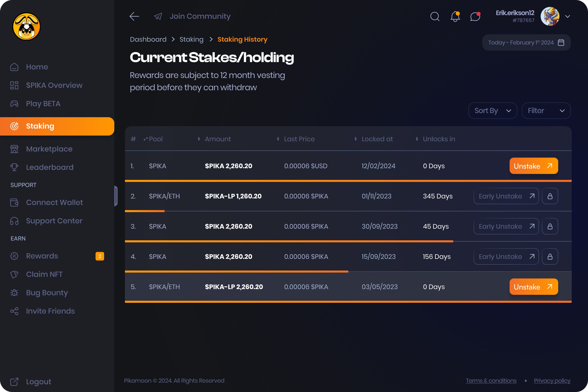Navigate to Dashboard via the breadcrumb
The height and width of the screenshot is (392, 588).
148,39
